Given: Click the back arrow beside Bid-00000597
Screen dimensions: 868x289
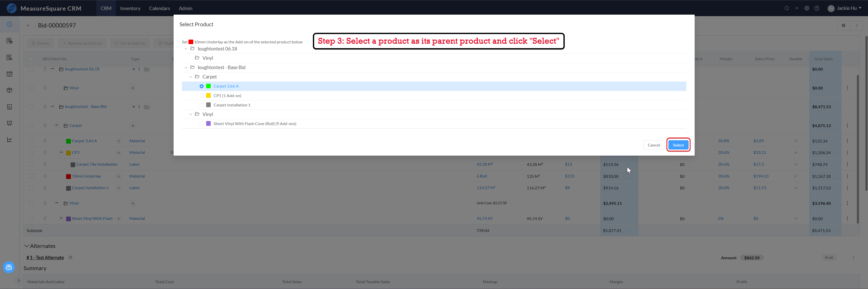Looking at the screenshot, I should 28,26.
